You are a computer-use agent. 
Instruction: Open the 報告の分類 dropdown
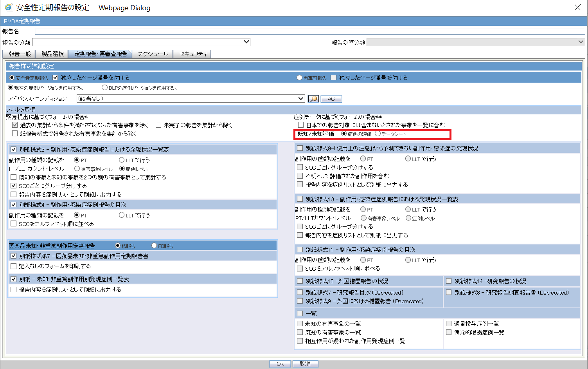(x=141, y=42)
